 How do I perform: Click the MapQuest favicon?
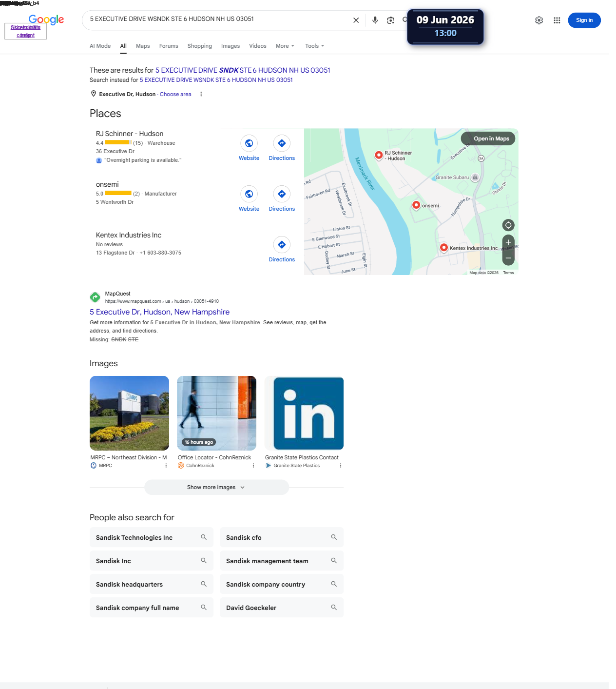[x=95, y=297]
